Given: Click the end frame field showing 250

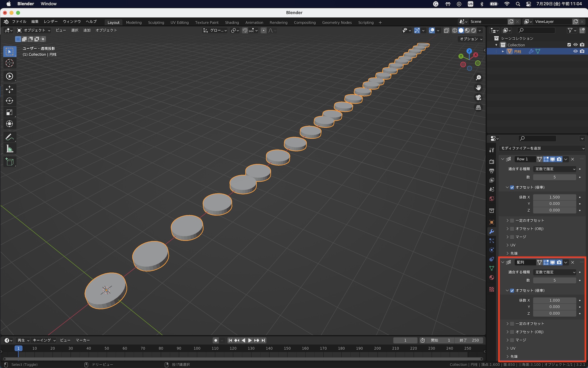Looking at the screenshot, I should (x=470, y=340).
